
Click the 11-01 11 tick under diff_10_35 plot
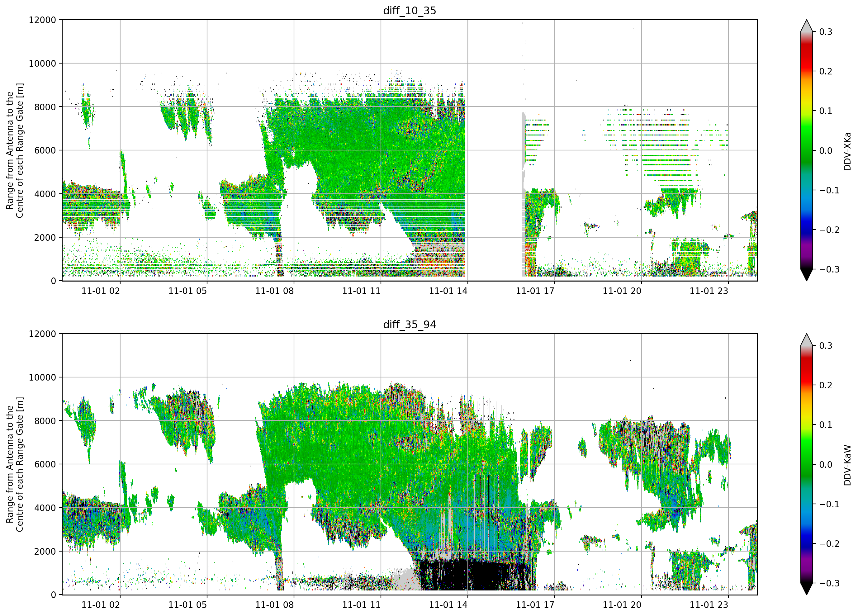(361, 291)
